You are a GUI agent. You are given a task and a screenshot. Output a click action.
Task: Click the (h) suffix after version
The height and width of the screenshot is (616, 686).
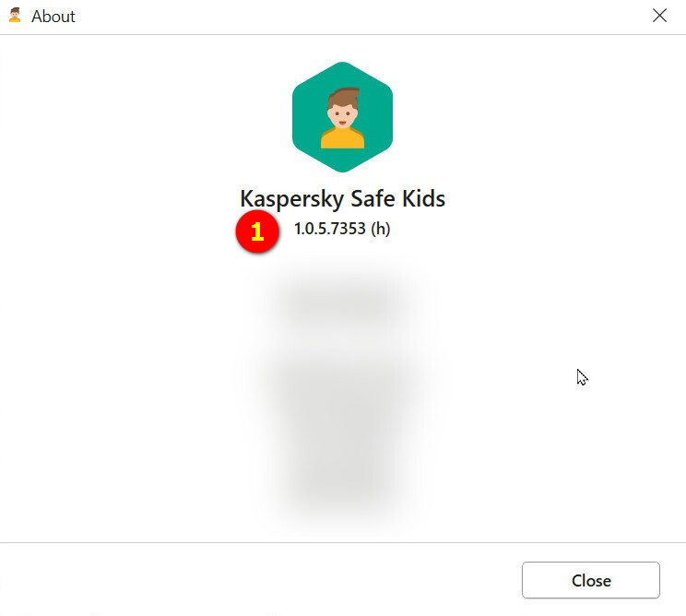coord(380,229)
